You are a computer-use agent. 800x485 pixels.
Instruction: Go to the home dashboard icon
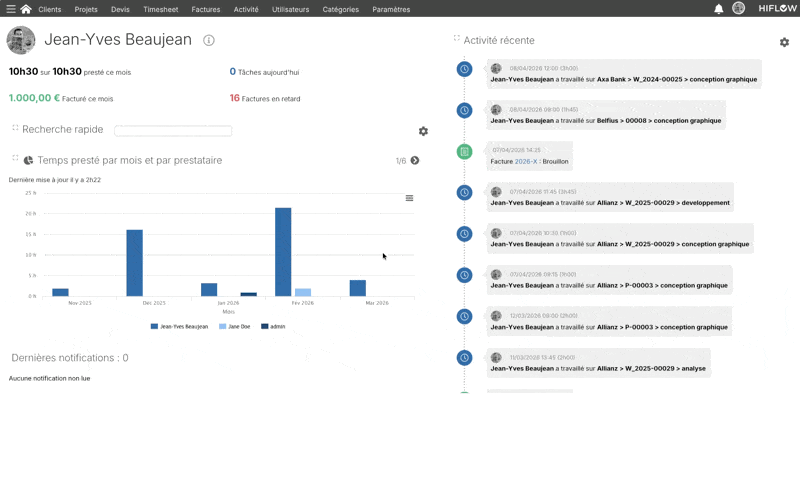pyautogui.click(x=26, y=9)
